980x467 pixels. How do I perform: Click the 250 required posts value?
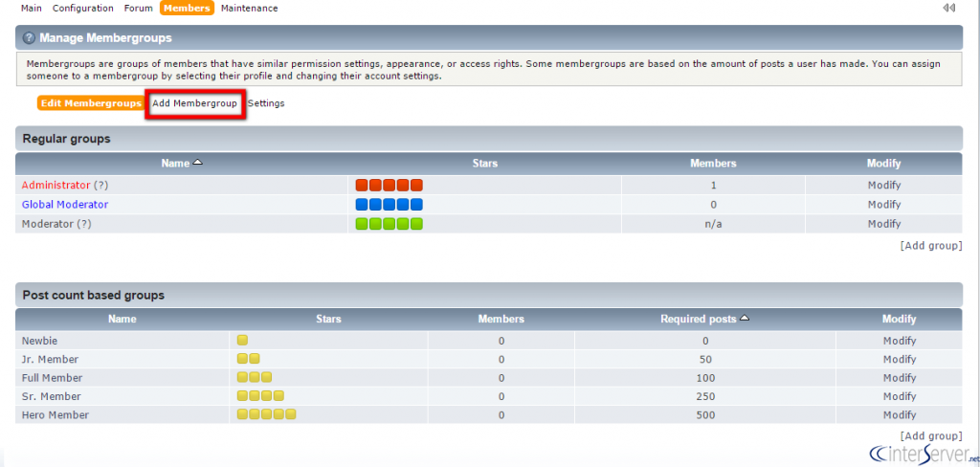point(705,396)
